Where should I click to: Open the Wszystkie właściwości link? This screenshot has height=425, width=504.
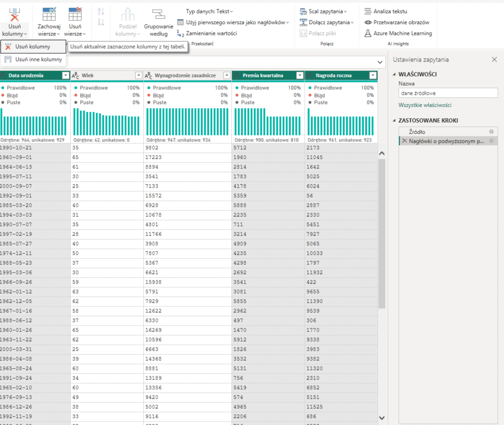(424, 105)
